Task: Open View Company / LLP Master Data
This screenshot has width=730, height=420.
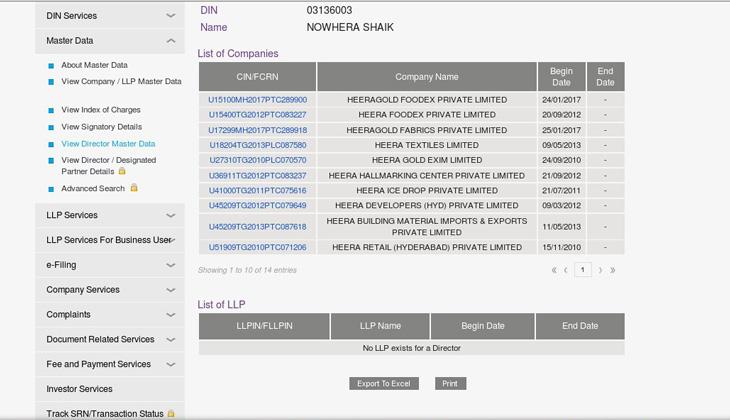Action: [x=122, y=81]
